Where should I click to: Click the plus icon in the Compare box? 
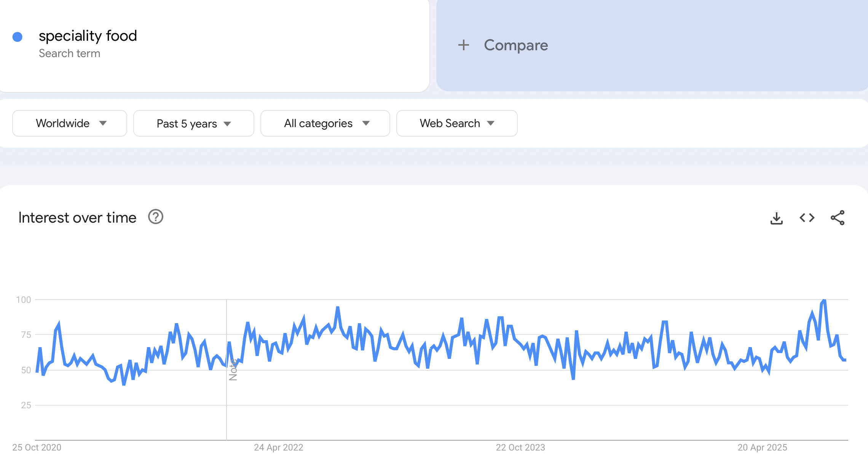(464, 45)
